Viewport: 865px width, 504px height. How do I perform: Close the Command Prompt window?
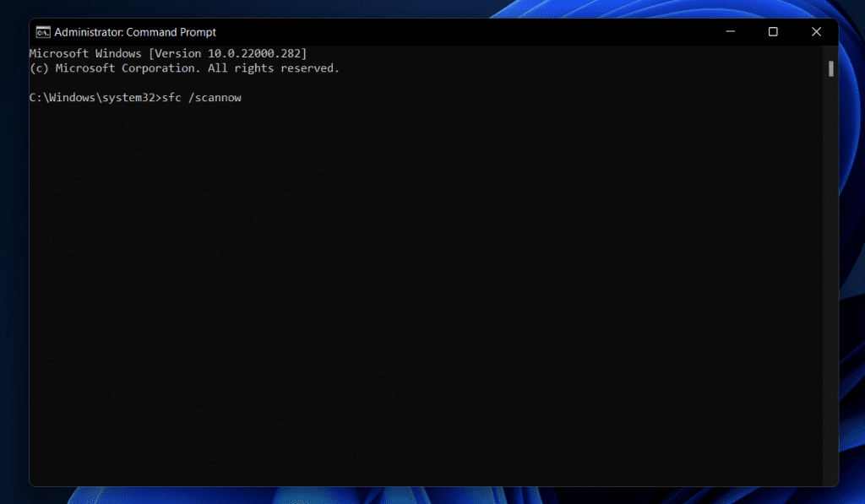(x=816, y=31)
